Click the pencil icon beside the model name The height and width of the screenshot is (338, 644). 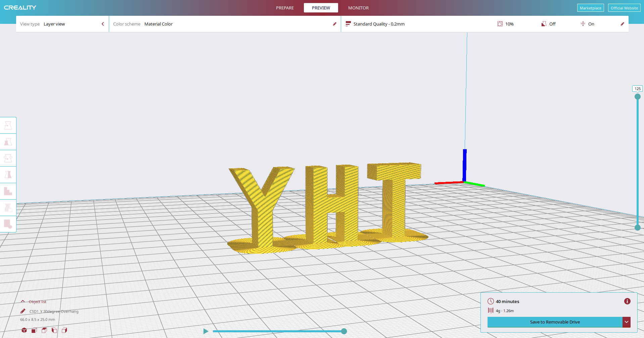tap(23, 311)
